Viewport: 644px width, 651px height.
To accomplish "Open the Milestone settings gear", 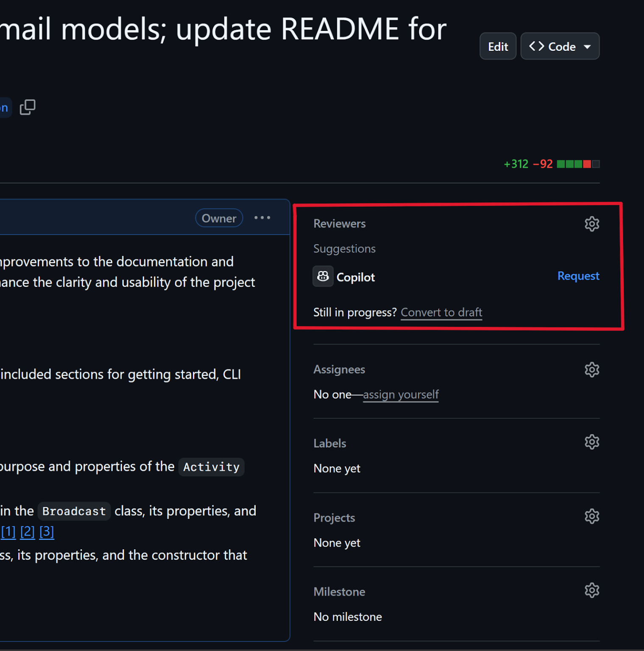I will click(x=591, y=590).
